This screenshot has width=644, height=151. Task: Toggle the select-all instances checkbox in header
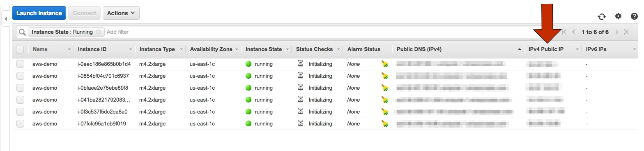(20, 49)
